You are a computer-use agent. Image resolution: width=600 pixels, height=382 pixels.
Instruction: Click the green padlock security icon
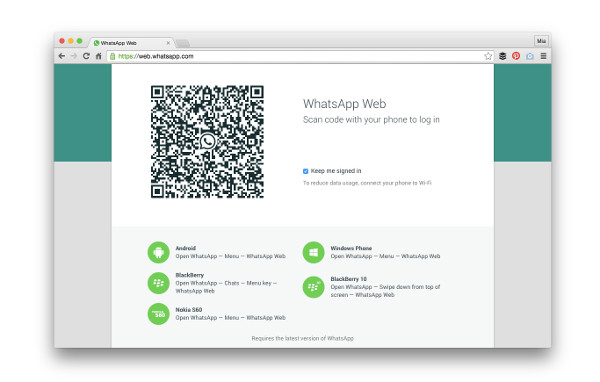[x=112, y=56]
